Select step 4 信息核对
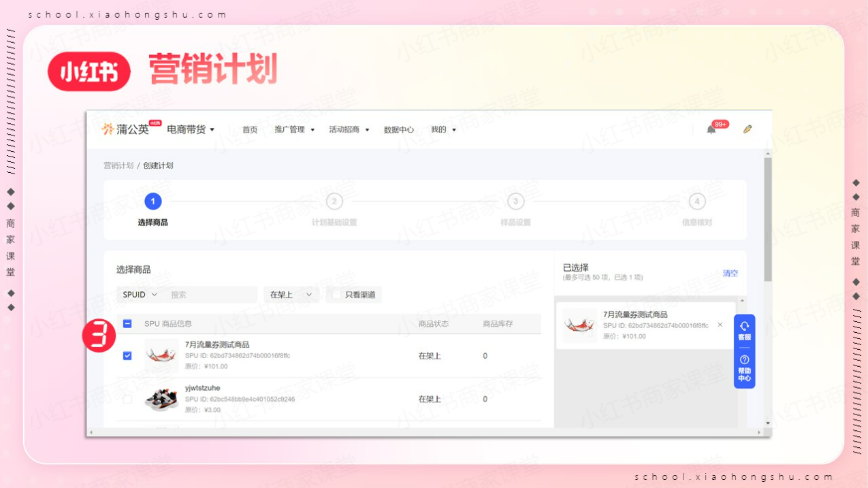Viewport: 868px width, 488px height. [x=697, y=210]
